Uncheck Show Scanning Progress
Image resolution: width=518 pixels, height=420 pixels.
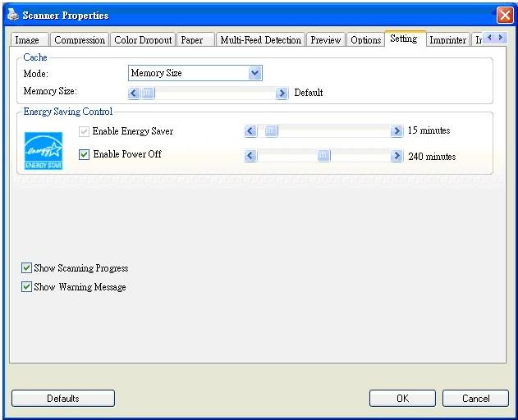26,267
